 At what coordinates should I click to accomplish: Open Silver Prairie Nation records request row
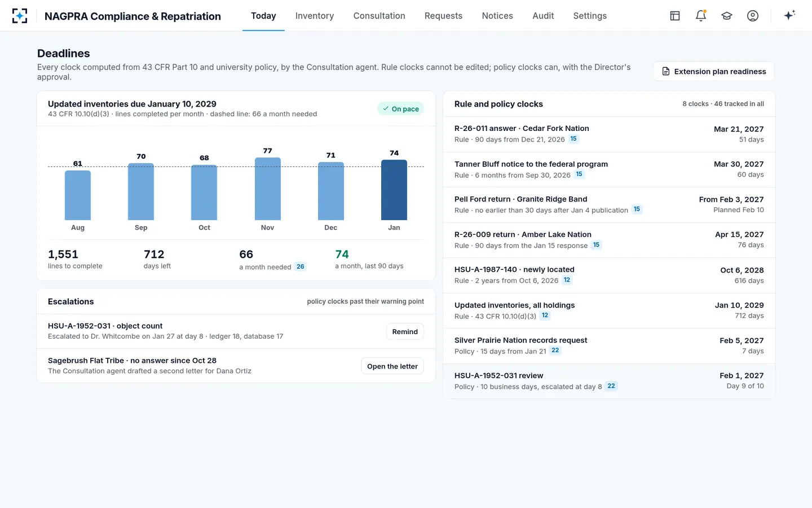click(x=609, y=346)
